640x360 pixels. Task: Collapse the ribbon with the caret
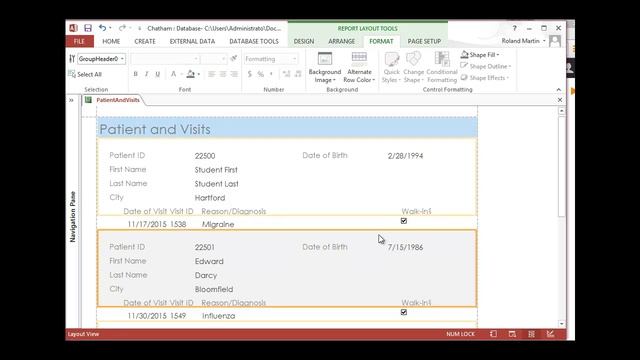pos(559,89)
